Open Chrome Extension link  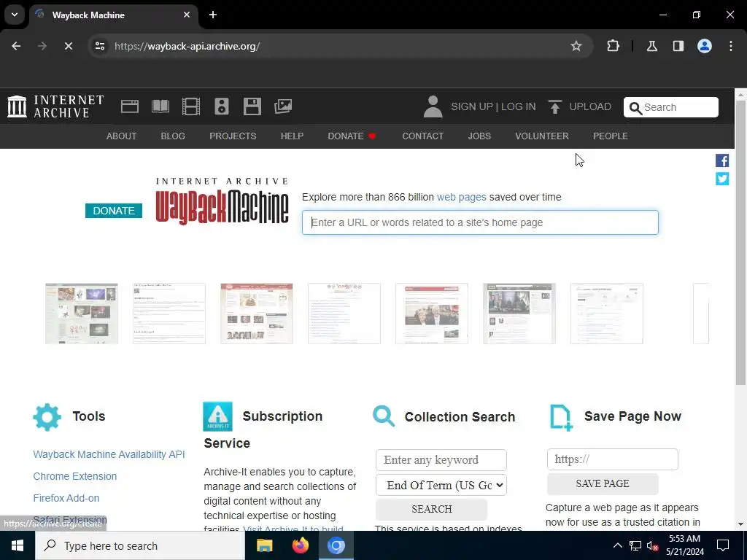click(x=75, y=476)
